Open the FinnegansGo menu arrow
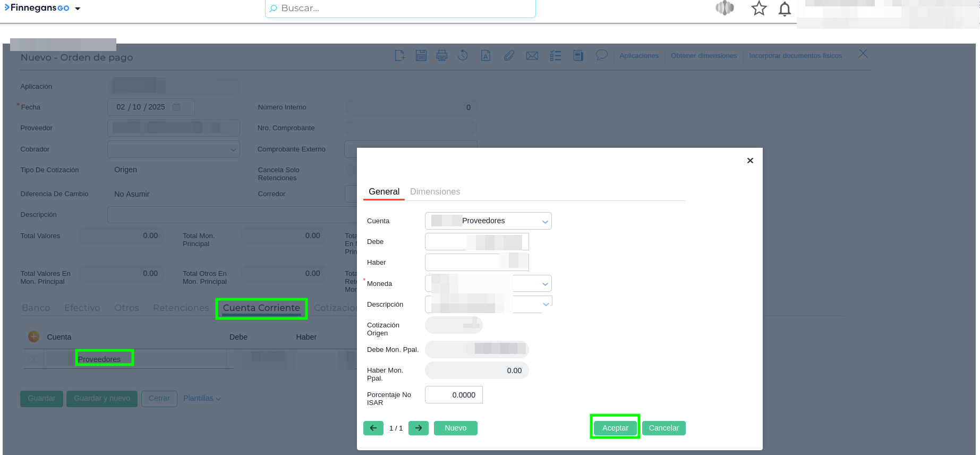Viewport: 980px width, 455px height. coord(78,9)
